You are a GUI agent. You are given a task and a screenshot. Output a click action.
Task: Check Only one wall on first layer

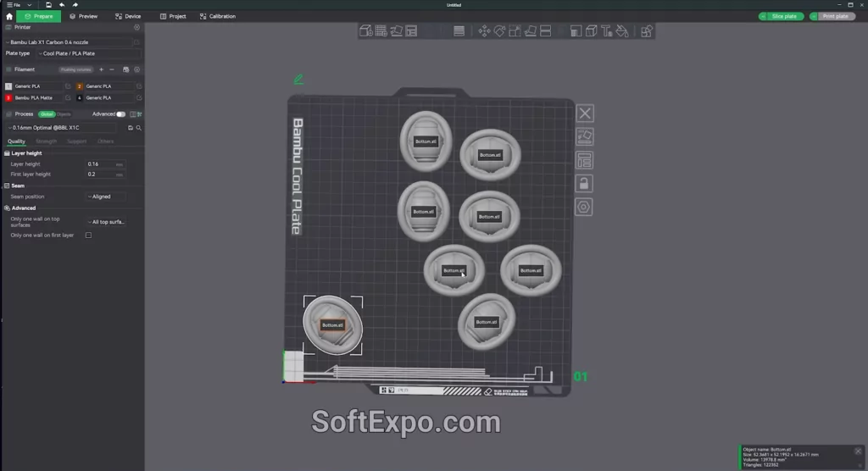pos(88,235)
